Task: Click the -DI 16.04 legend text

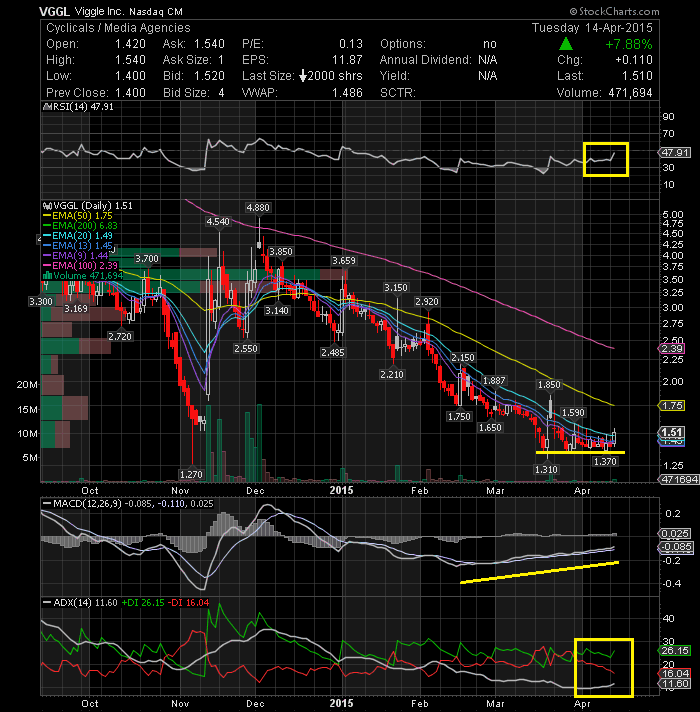Action: [x=188, y=603]
